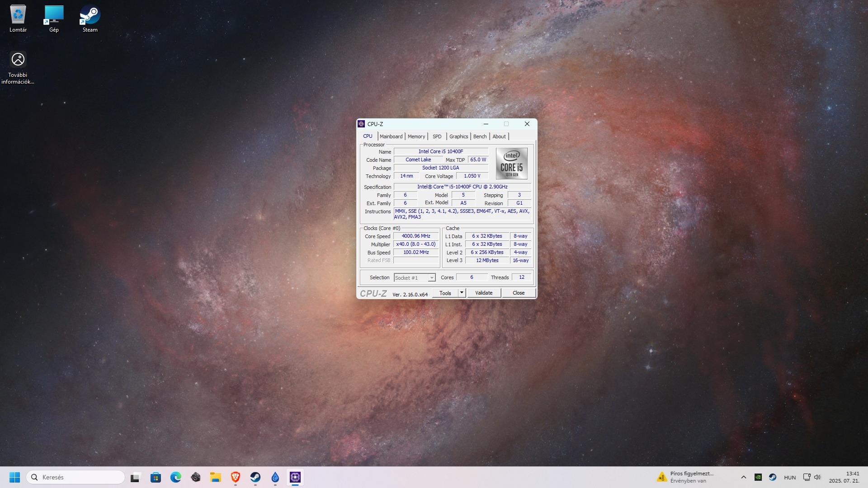868x488 pixels.
Task: Open the Gép computer desktop icon
Action: tap(54, 19)
